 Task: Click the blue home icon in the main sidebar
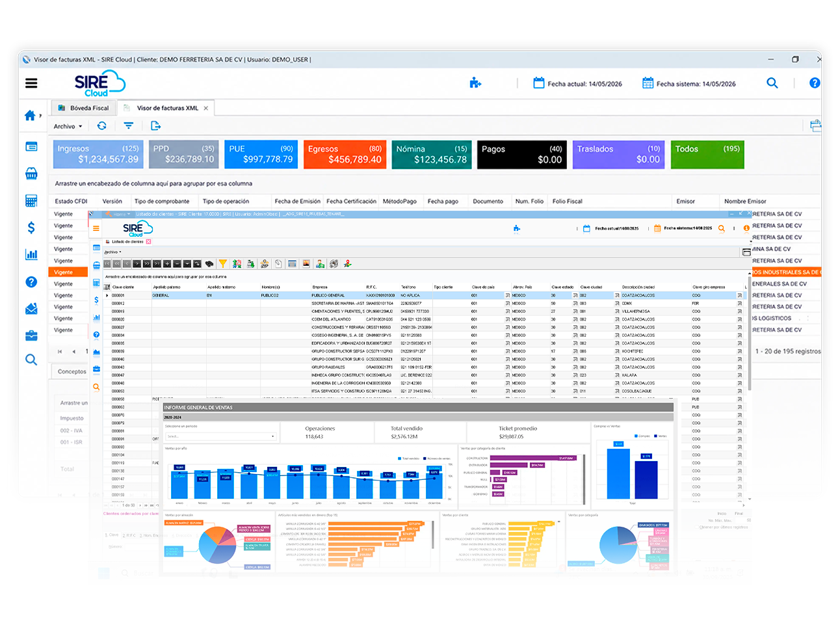(x=30, y=116)
